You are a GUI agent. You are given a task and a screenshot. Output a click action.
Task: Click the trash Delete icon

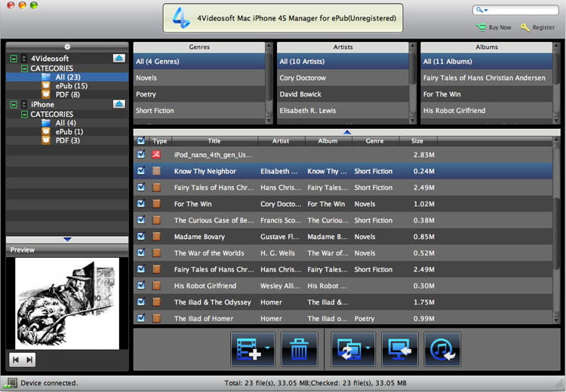299,349
